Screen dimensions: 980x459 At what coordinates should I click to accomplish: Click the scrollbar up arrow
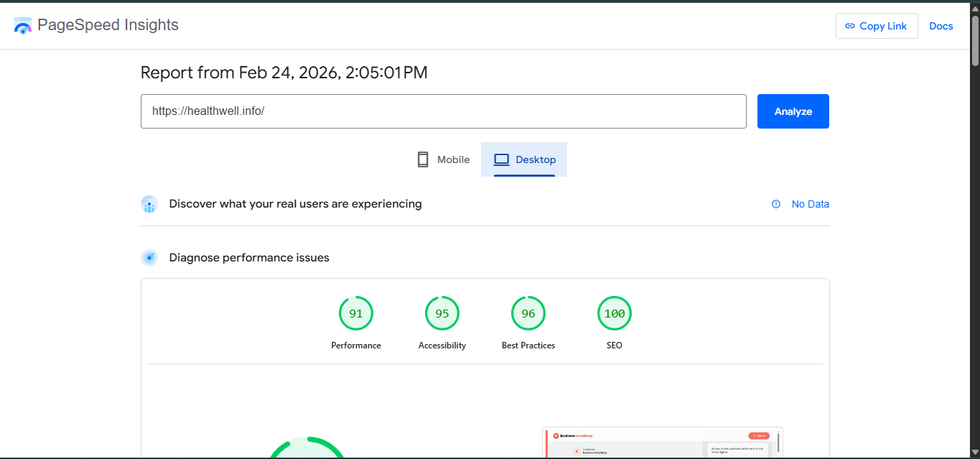(975, 7)
